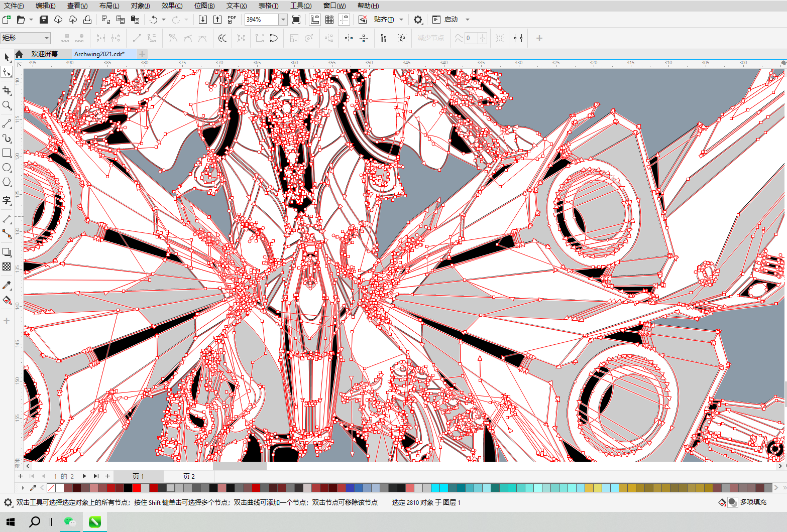This screenshot has height=532, width=787.
Task: Select the Interactive Fill tool
Action: point(7,300)
